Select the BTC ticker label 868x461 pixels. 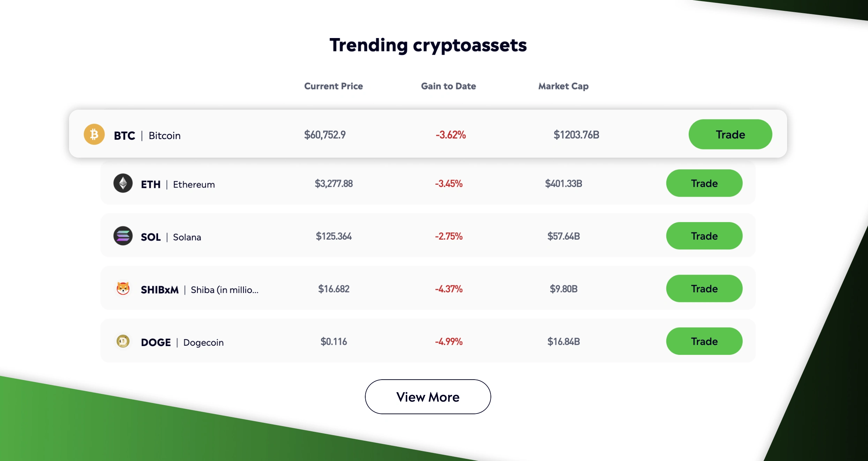(124, 135)
